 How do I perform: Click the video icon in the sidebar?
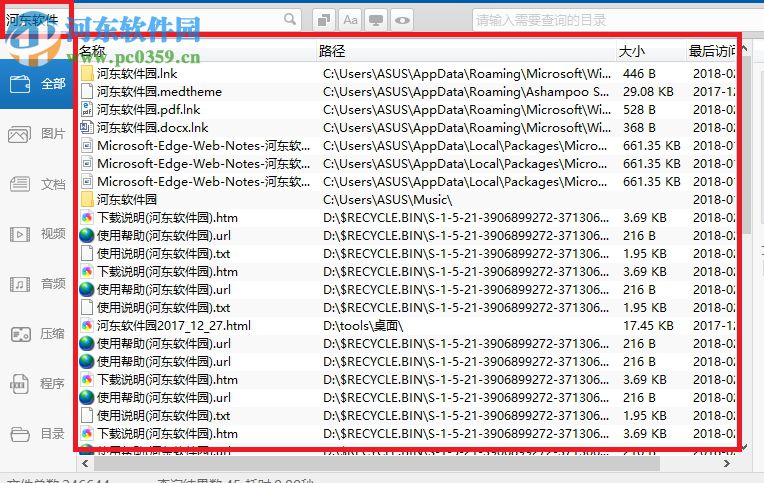pos(19,234)
